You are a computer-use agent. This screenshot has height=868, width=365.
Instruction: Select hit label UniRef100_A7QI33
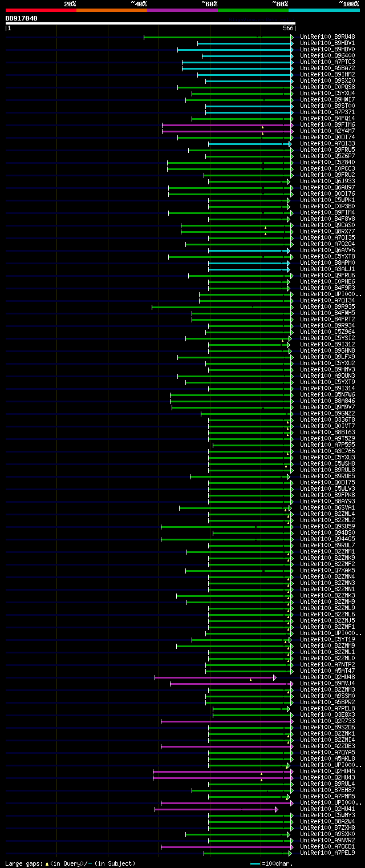click(327, 143)
